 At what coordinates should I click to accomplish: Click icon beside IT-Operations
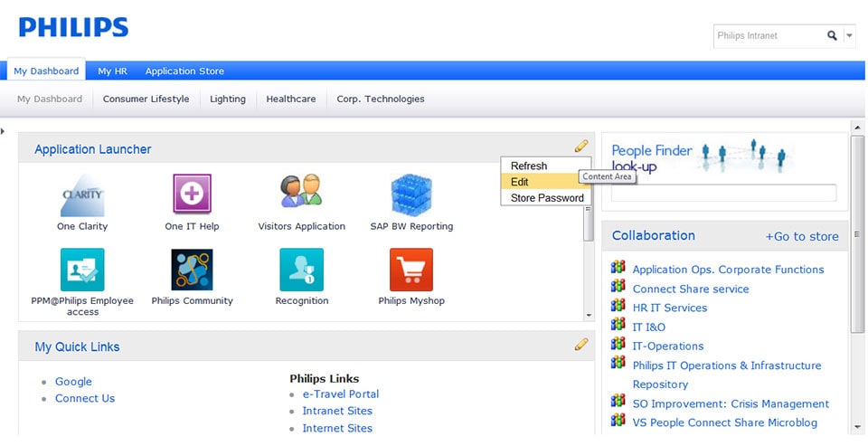click(618, 344)
